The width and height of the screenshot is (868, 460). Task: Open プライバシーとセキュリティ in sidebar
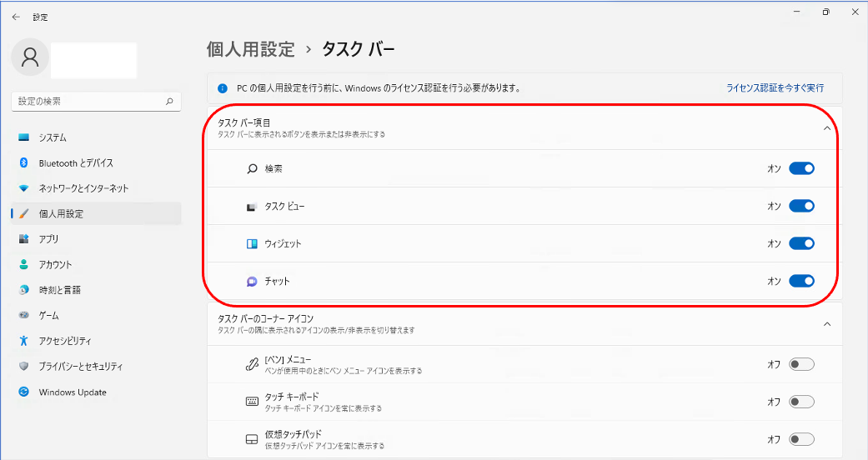97,366
